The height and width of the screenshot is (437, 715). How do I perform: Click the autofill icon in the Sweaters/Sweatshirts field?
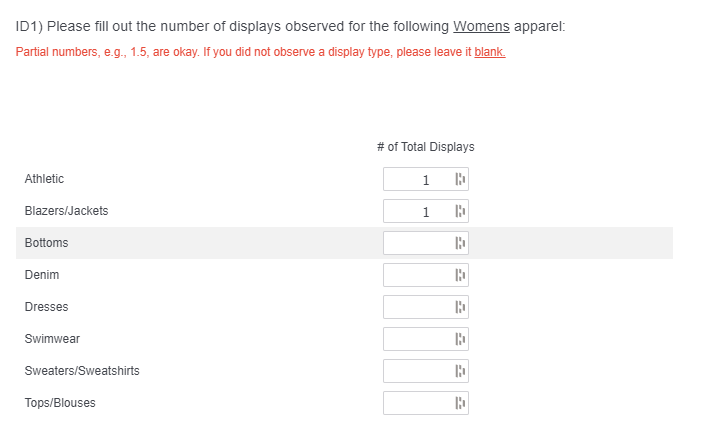(x=460, y=372)
